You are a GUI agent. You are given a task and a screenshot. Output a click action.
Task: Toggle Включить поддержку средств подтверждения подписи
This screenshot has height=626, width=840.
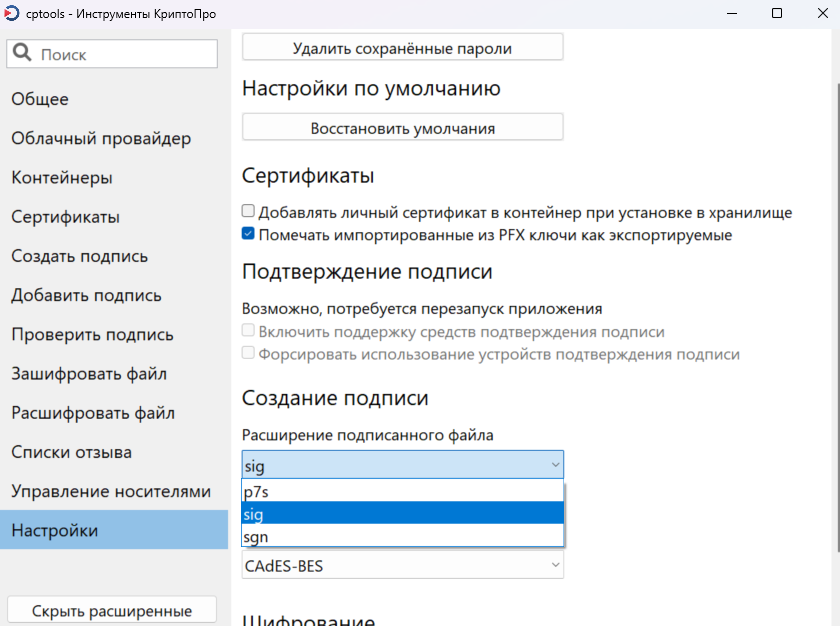248,330
